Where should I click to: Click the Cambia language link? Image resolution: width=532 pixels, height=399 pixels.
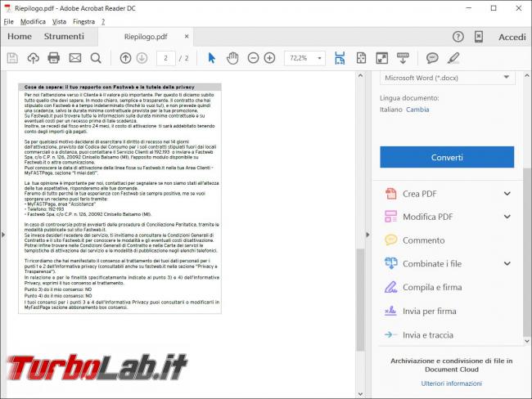(417, 110)
